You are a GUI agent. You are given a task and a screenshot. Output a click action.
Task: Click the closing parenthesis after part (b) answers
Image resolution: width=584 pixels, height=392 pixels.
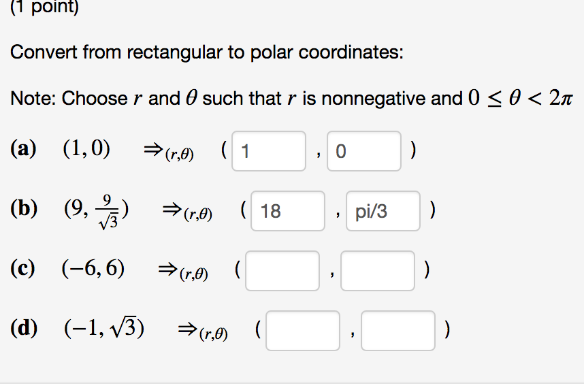[x=432, y=210]
